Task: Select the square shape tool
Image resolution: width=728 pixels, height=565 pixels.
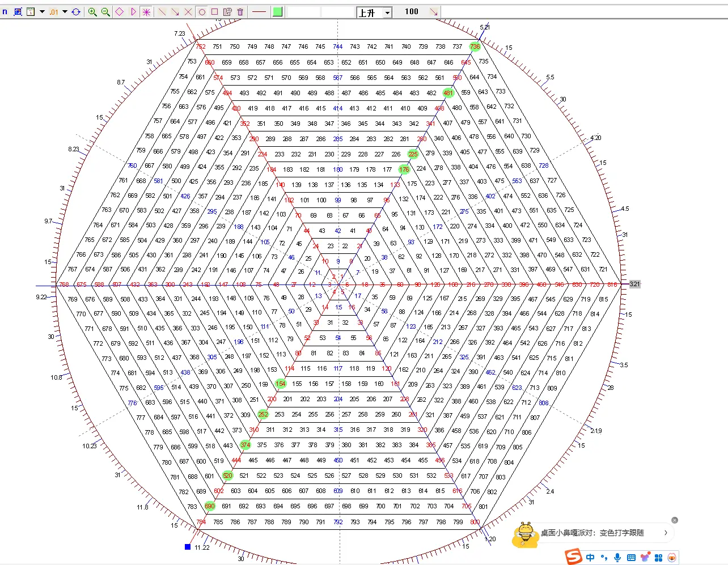Action: coord(215,11)
